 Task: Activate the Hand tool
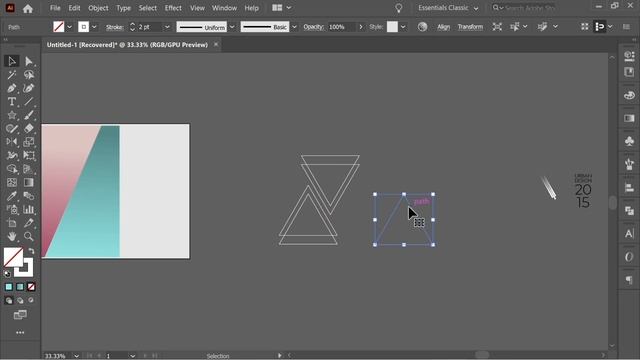[11, 236]
